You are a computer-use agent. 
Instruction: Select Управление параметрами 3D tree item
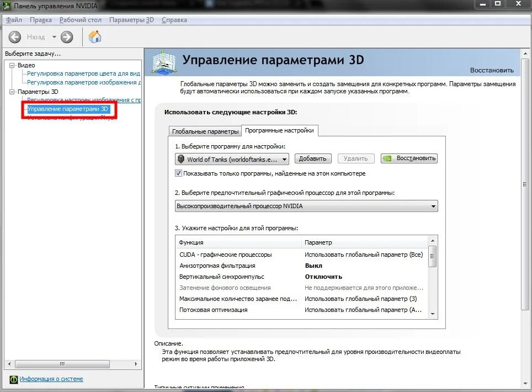(x=67, y=109)
